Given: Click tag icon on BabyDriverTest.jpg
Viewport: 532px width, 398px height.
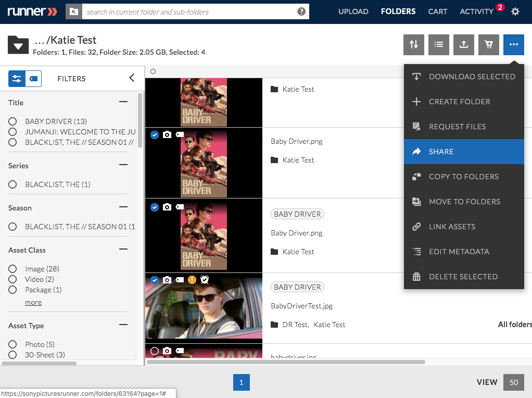Looking at the screenshot, I should click(180, 280).
